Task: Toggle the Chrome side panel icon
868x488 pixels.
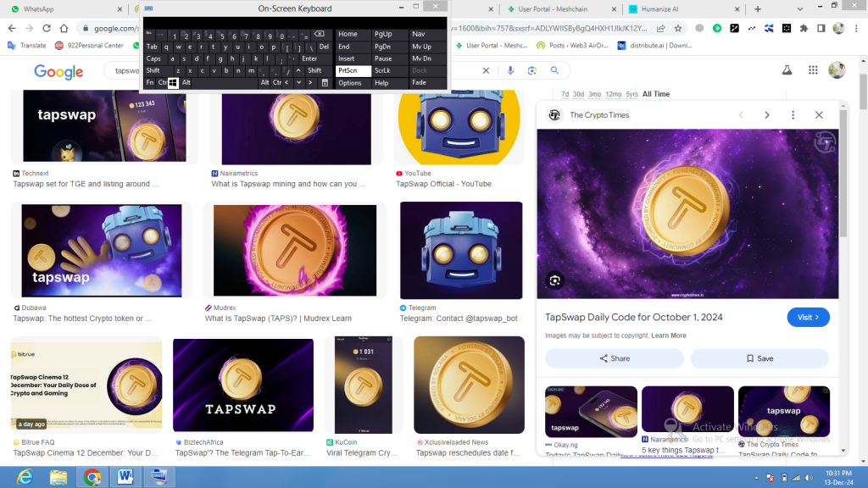Action: 821,28
